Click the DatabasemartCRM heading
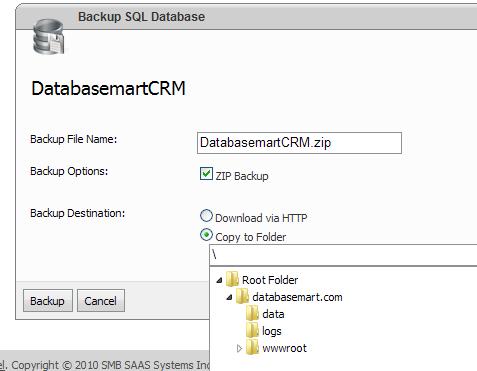This screenshot has width=477, height=371. pyautogui.click(x=108, y=89)
